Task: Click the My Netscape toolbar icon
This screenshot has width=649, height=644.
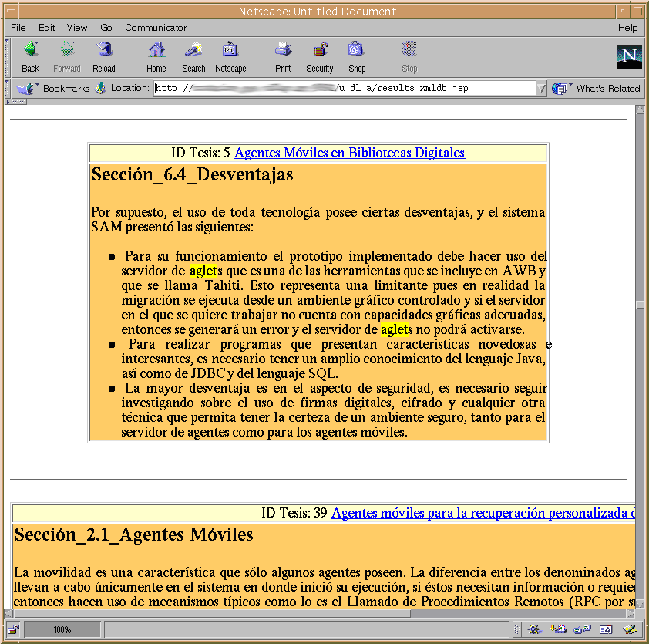Action: tap(230, 57)
